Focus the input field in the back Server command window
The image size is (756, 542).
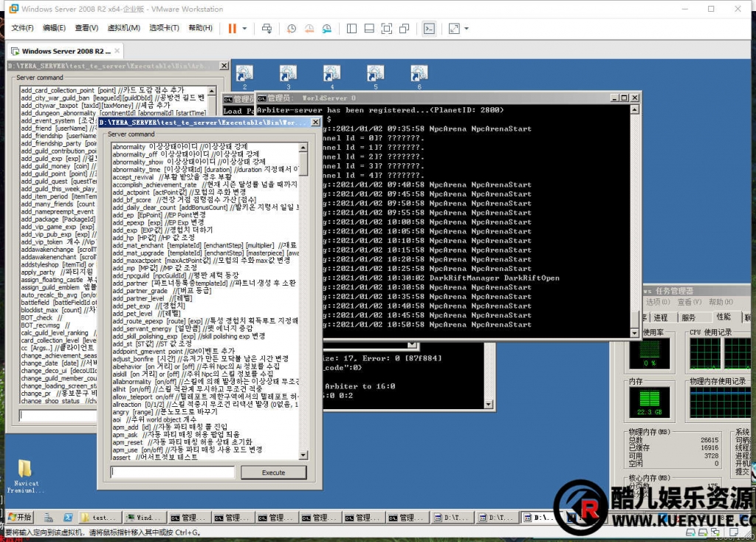[x=58, y=415]
